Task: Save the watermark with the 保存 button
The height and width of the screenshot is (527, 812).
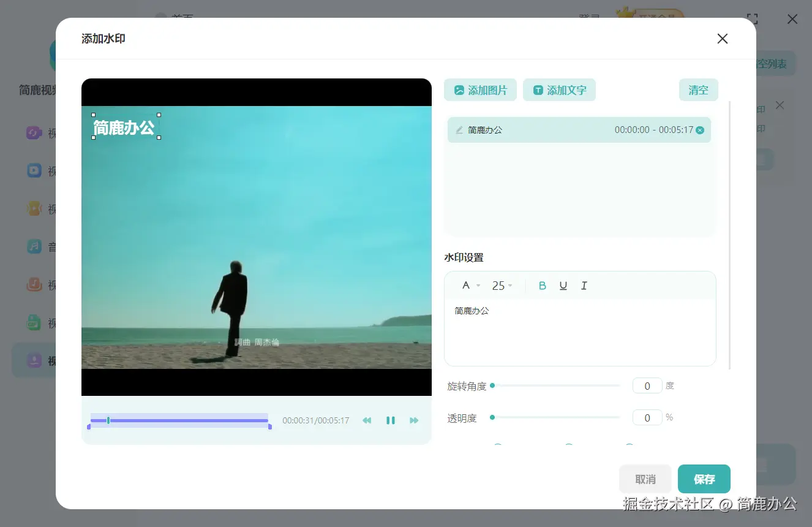Action: click(704, 479)
